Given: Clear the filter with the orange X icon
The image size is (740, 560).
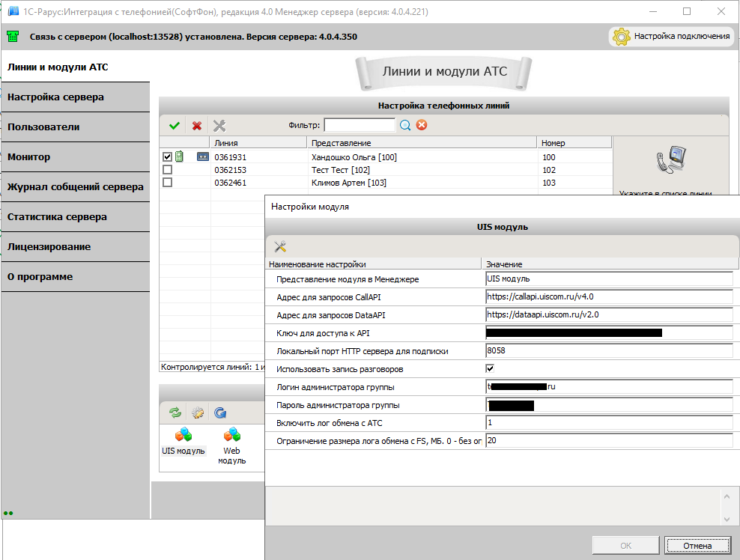Looking at the screenshot, I should tap(422, 125).
